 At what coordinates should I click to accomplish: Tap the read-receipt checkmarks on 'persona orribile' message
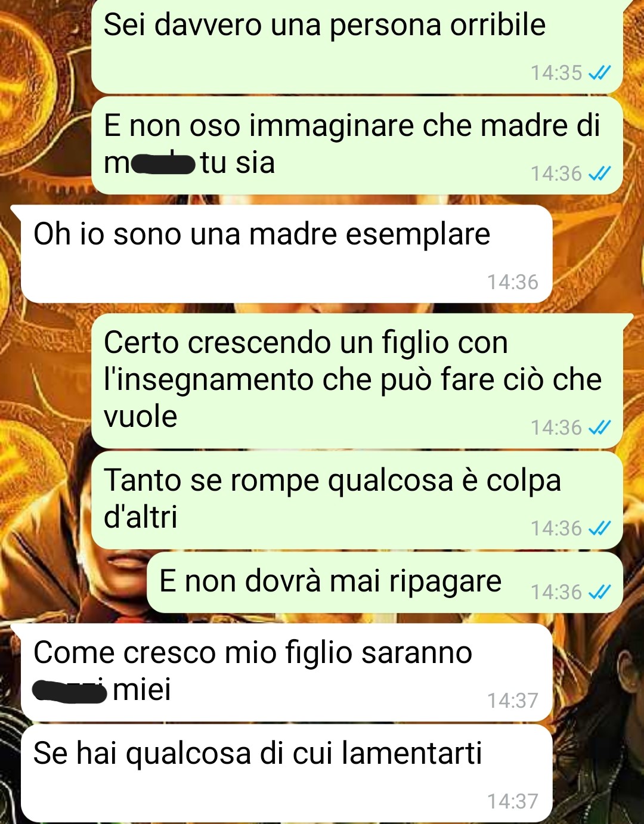599,73
